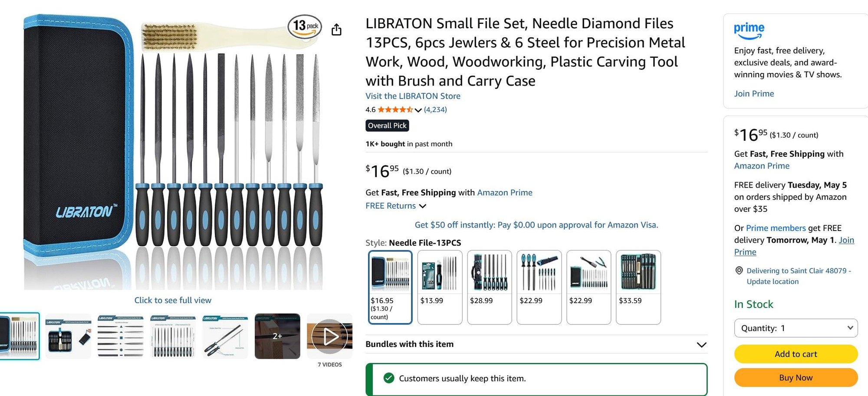Open the star rating dropdown arrow
This screenshot has width=868, height=396.
(x=418, y=110)
